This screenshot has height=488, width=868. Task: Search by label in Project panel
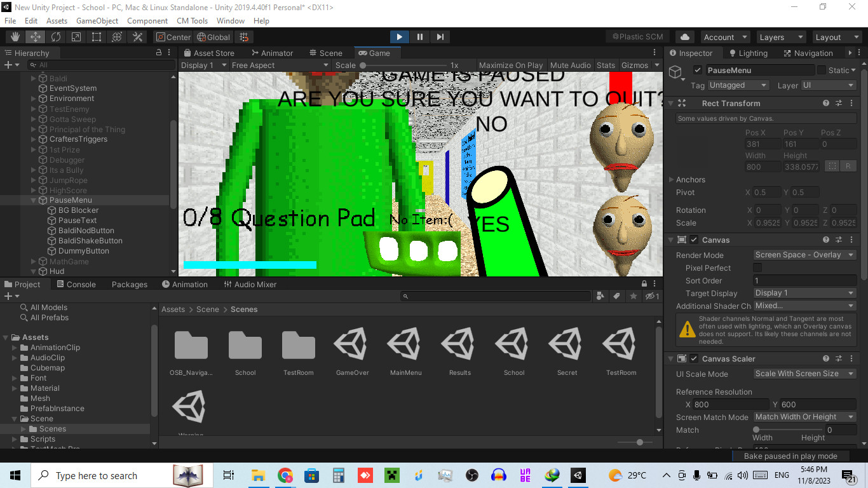tap(616, 296)
